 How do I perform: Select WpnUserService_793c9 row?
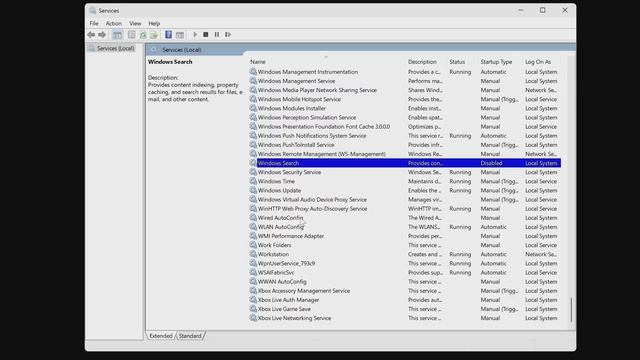click(405, 263)
